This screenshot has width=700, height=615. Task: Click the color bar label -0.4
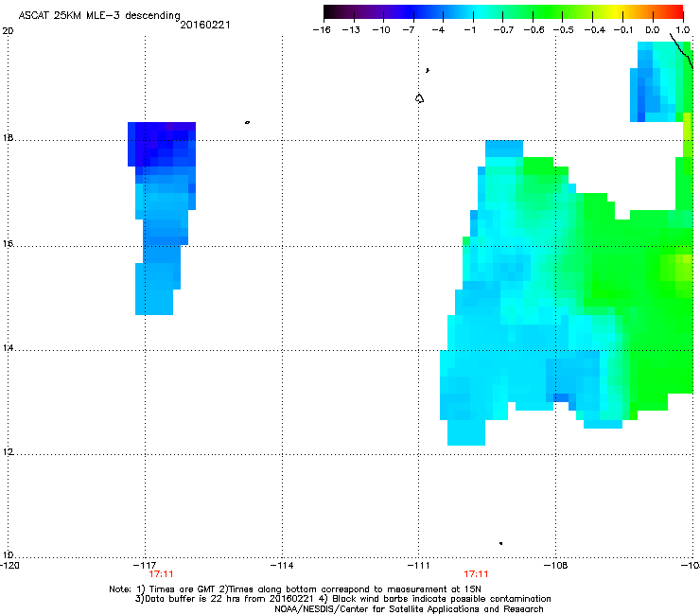pos(595,30)
